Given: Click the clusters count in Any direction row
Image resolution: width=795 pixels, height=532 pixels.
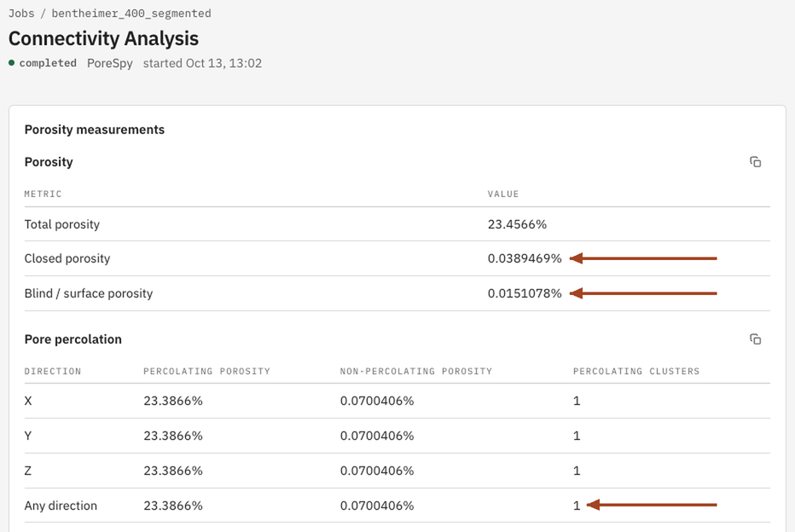Looking at the screenshot, I should (x=577, y=506).
